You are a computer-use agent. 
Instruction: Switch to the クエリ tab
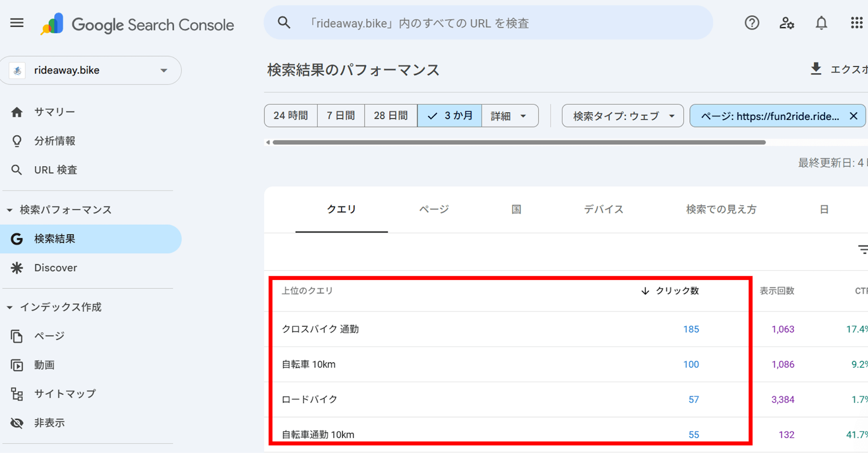341,209
